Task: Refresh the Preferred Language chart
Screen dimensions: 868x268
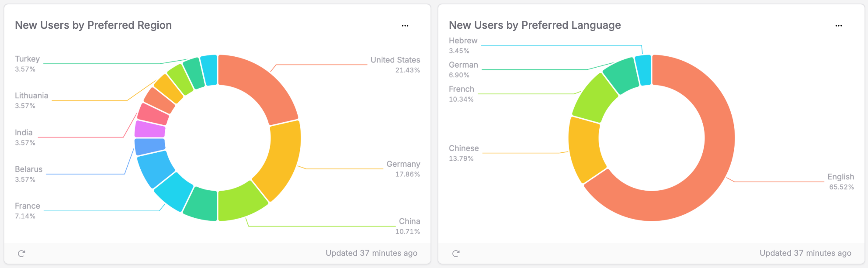Action: click(456, 253)
